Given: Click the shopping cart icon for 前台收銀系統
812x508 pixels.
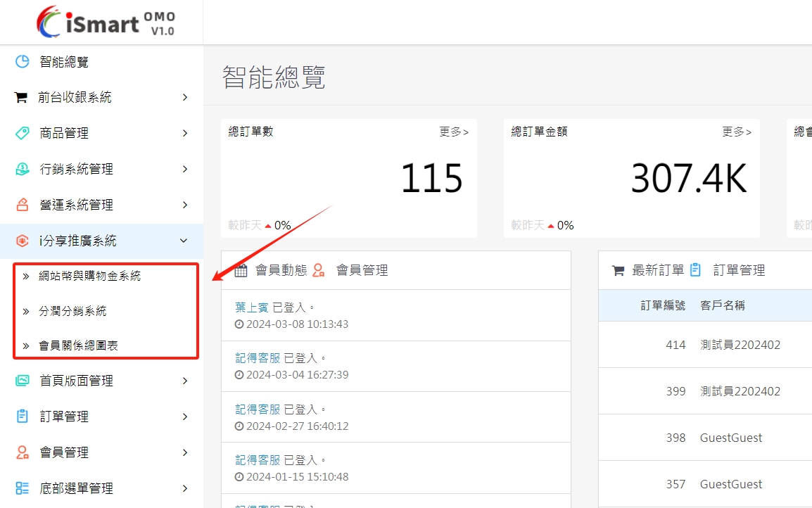Looking at the screenshot, I should click(21, 98).
